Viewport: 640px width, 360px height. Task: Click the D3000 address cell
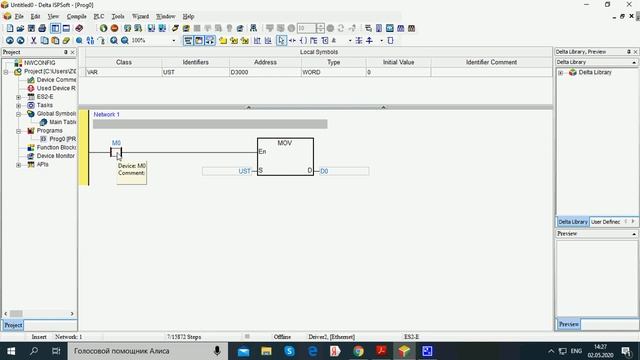coord(265,72)
